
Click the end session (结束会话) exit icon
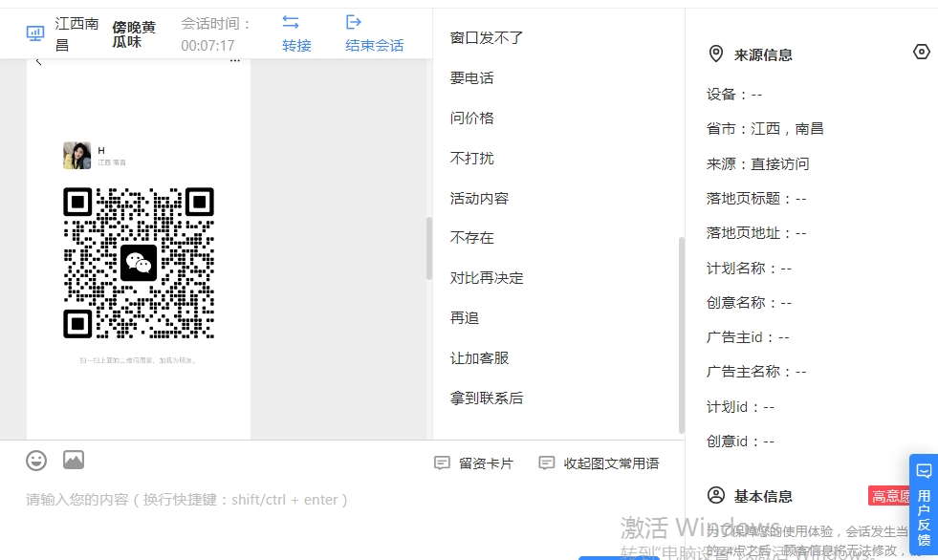click(x=354, y=22)
